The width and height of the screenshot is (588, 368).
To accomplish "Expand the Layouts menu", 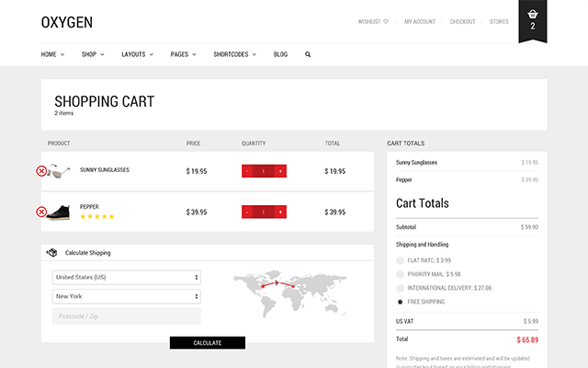I will pos(137,54).
